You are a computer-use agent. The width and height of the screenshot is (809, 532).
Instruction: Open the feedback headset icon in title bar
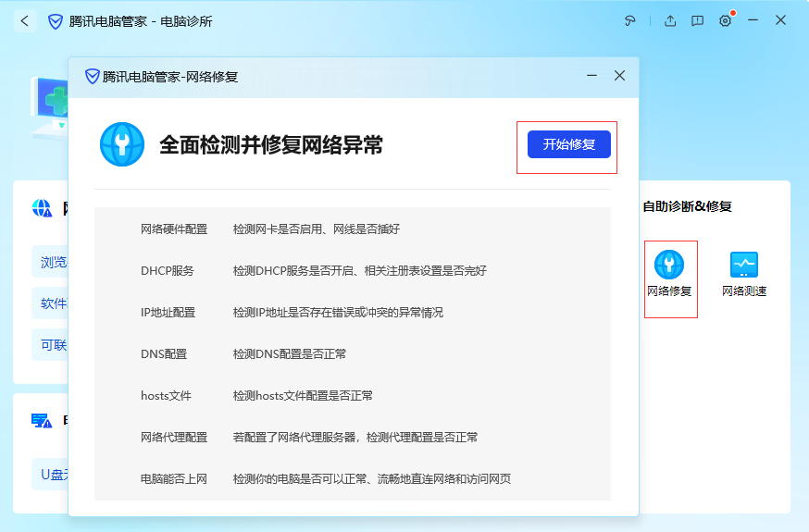tap(630, 20)
